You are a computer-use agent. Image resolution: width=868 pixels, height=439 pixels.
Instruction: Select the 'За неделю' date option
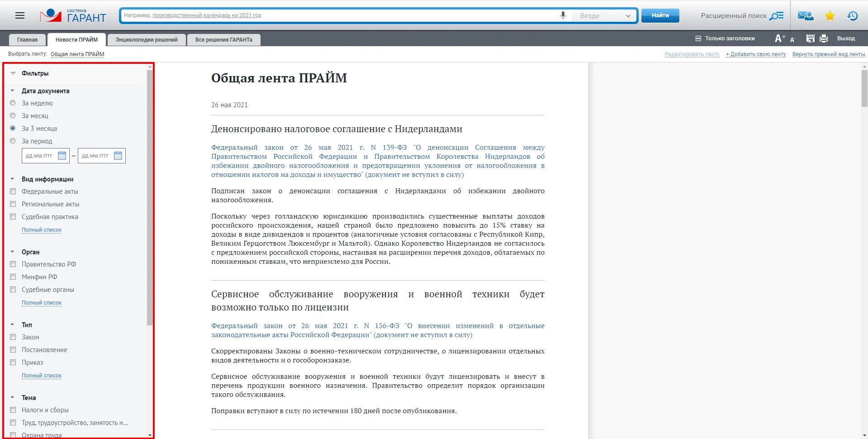click(x=13, y=103)
